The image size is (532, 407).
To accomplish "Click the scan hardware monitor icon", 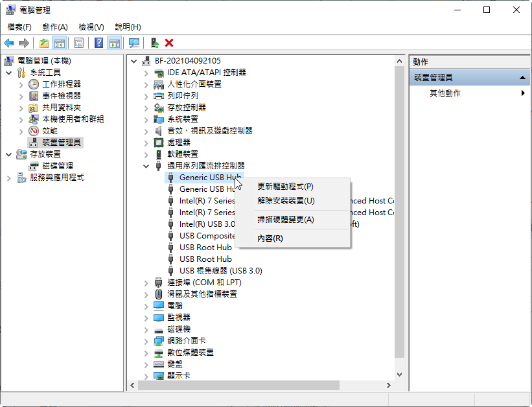I will (x=134, y=43).
